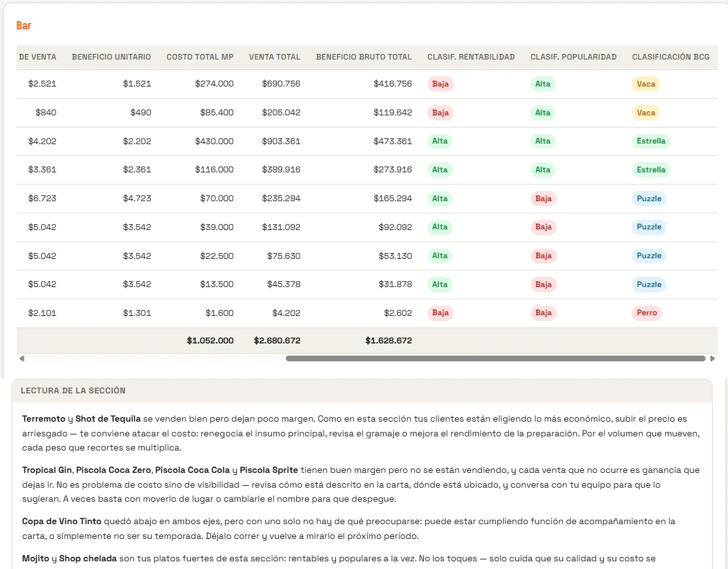Screen dimensions: 728x569
Task: Click the Perro badge in the last row
Action: tap(647, 313)
